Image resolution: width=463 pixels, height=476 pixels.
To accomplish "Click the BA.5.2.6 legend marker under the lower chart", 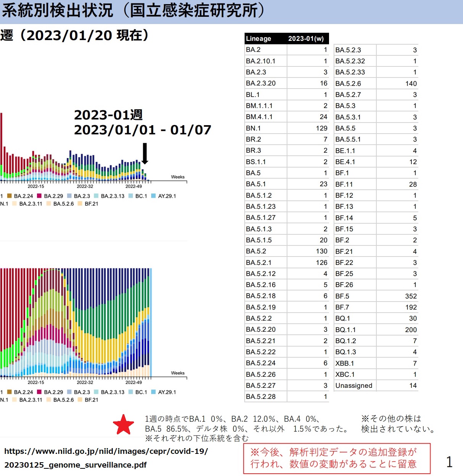I will pyautogui.click(x=49, y=400).
